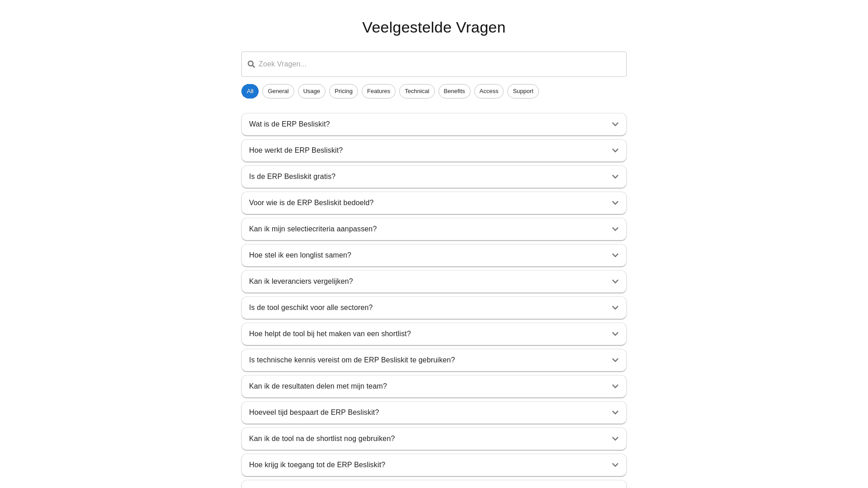Filter questions by General category

point(278,91)
